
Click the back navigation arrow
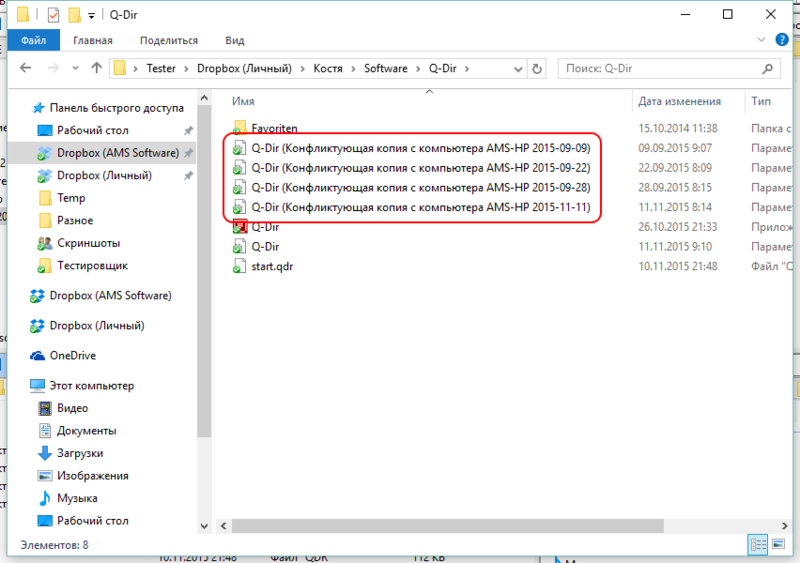coord(26,68)
